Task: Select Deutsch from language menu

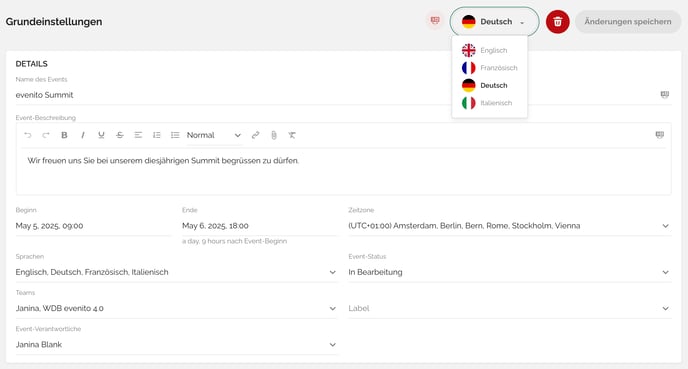Action: pos(490,86)
